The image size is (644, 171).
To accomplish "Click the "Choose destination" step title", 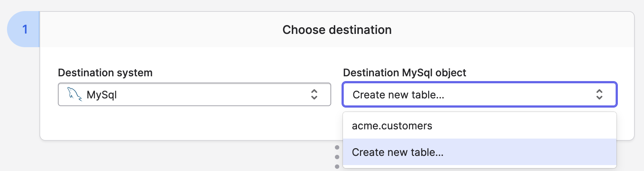I will click(337, 30).
